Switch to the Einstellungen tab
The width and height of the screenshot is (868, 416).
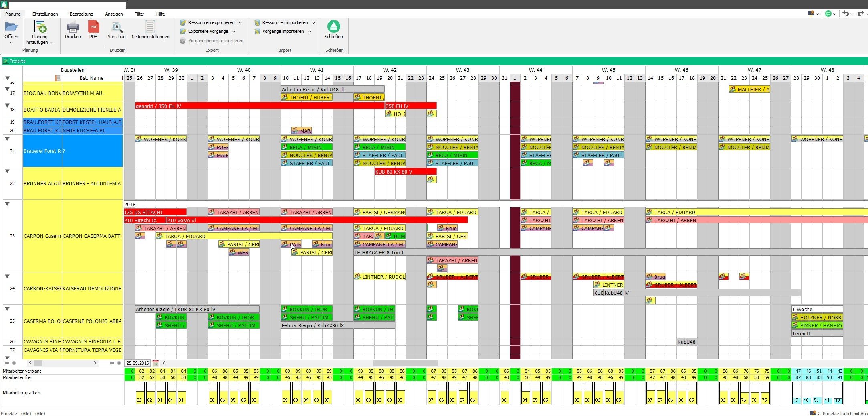pyautogui.click(x=45, y=14)
